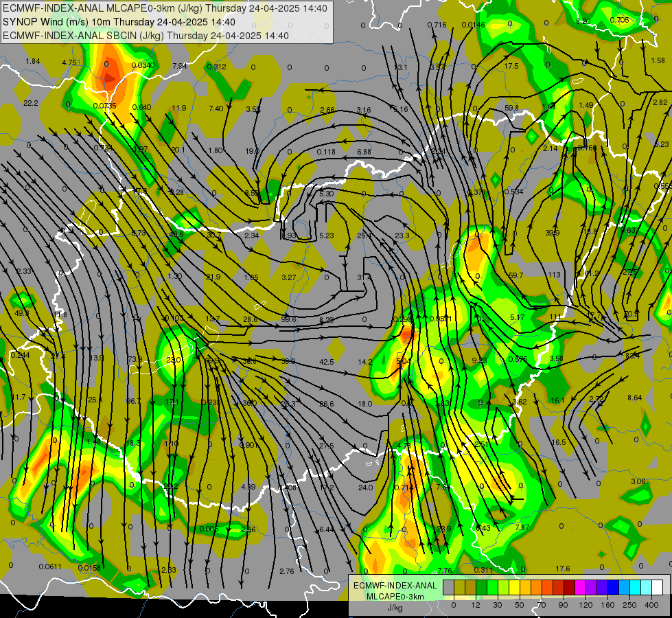Click the J/kg unit label in legend
The width and height of the screenshot is (672, 618).
point(395,608)
